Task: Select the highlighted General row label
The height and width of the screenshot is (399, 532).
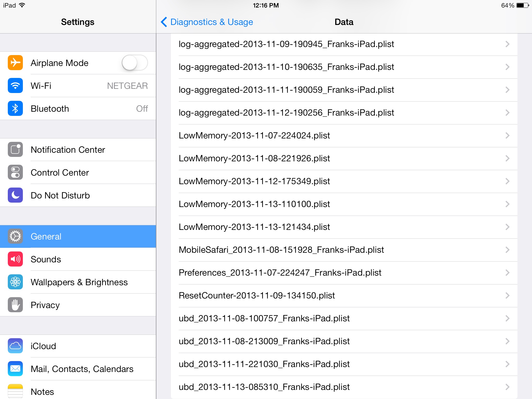Action: coord(46,236)
